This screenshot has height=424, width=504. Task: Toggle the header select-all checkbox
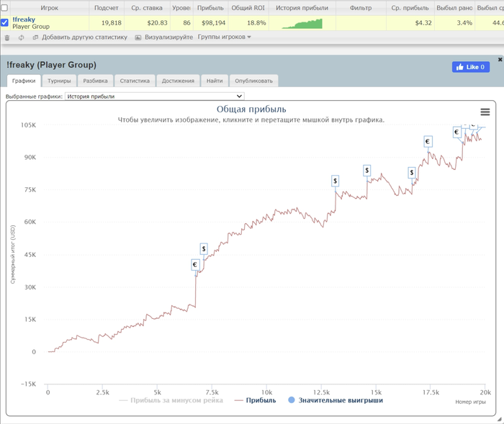[4, 7]
